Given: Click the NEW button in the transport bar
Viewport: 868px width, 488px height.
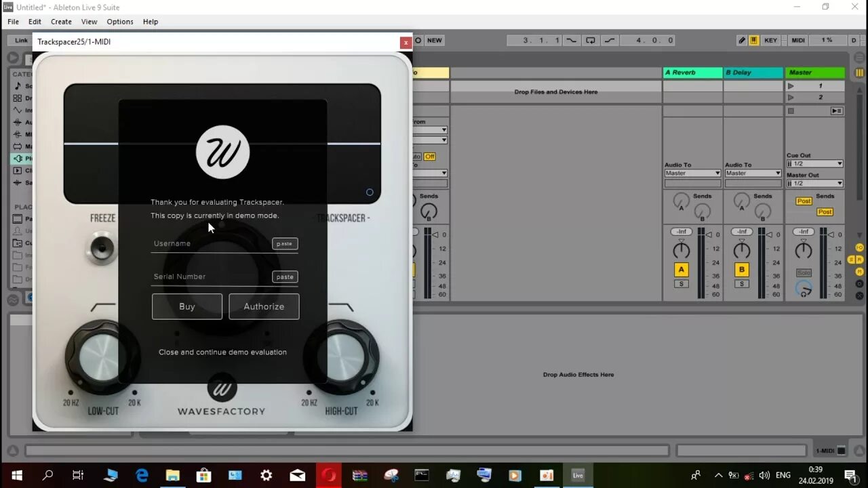Looking at the screenshot, I should (x=435, y=40).
